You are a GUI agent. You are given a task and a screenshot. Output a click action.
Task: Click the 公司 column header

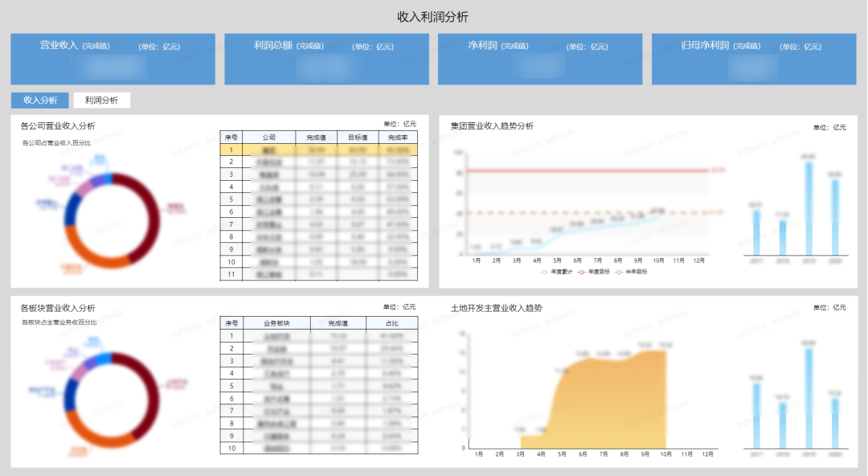pos(268,137)
